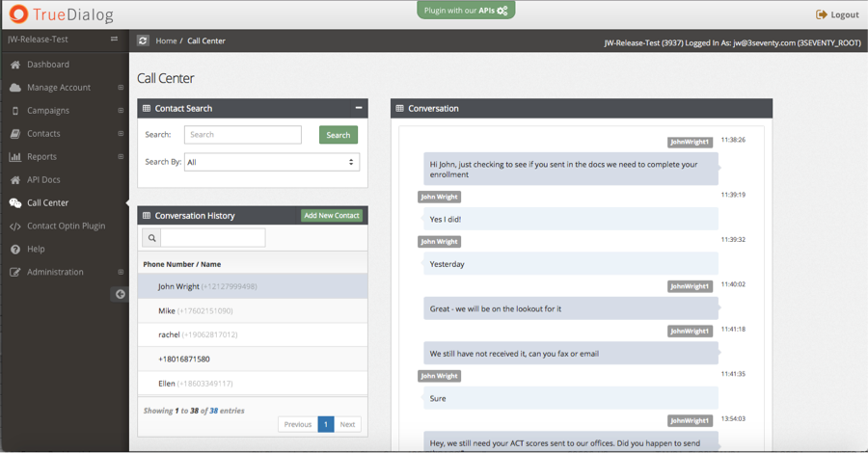Click the Plugin with our APIs banner
Screen dimensions: 868x453
[x=466, y=10]
